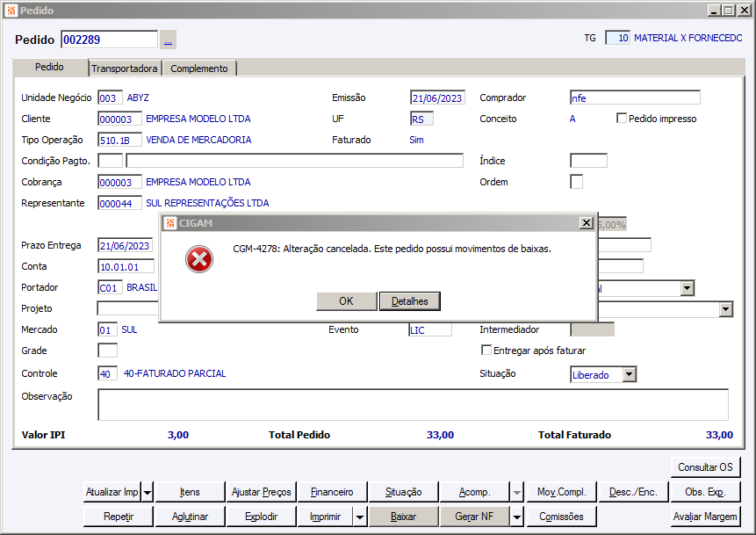Click the Comissões button
Image resolution: width=756 pixels, height=535 pixels.
pos(561,517)
